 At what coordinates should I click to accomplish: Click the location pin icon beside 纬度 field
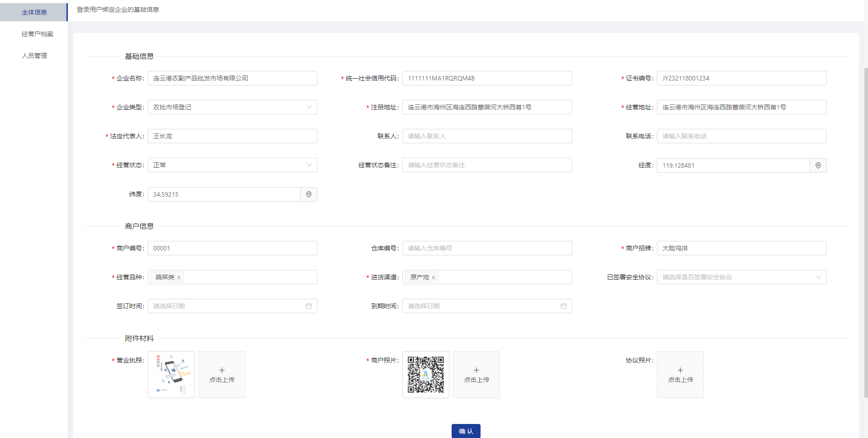point(309,194)
